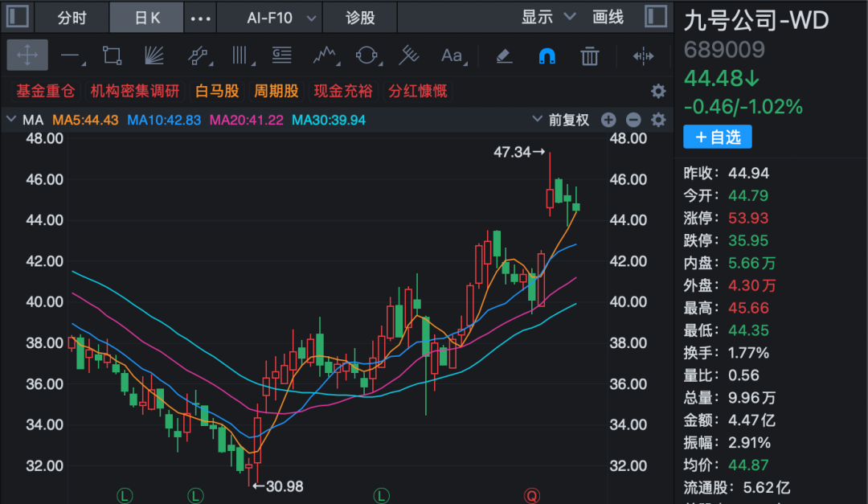This screenshot has height=504, width=868.
Task: Click the 金额 4.47亿 row
Action: 730,420
